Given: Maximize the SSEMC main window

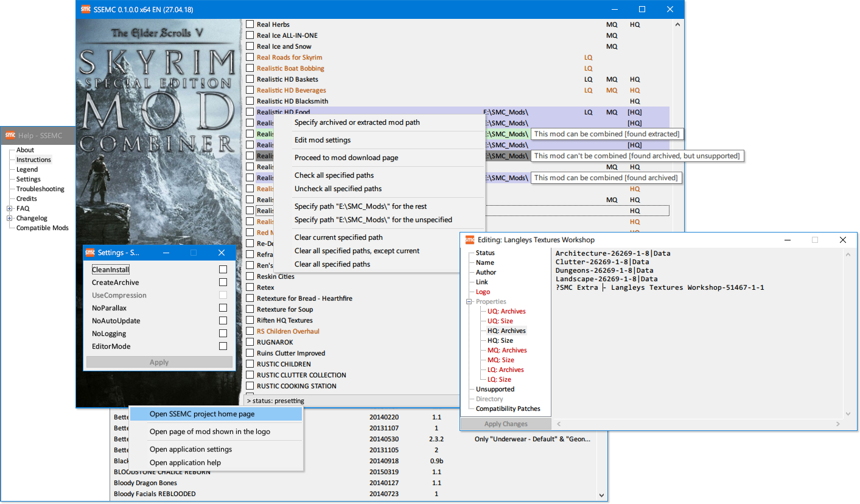Looking at the screenshot, I should click(x=642, y=10).
